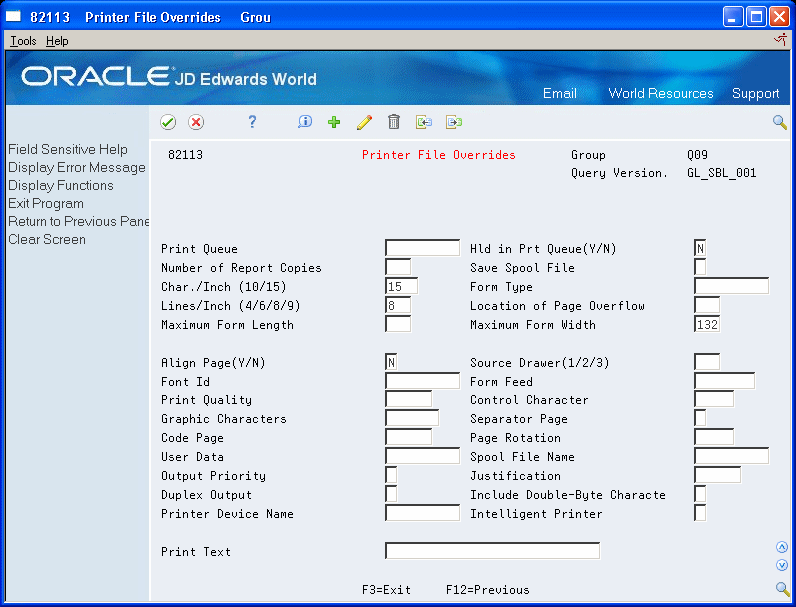
Task: Click the Spool File Name field
Action: point(732,456)
